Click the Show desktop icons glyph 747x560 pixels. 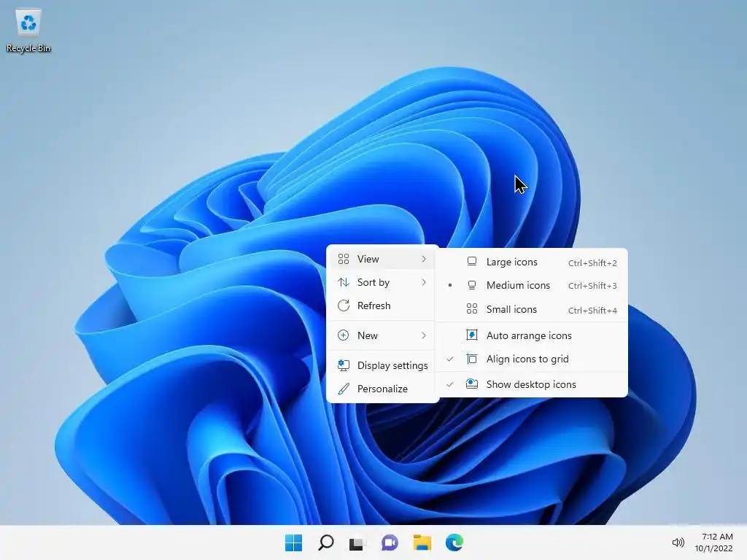(x=472, y=384)
